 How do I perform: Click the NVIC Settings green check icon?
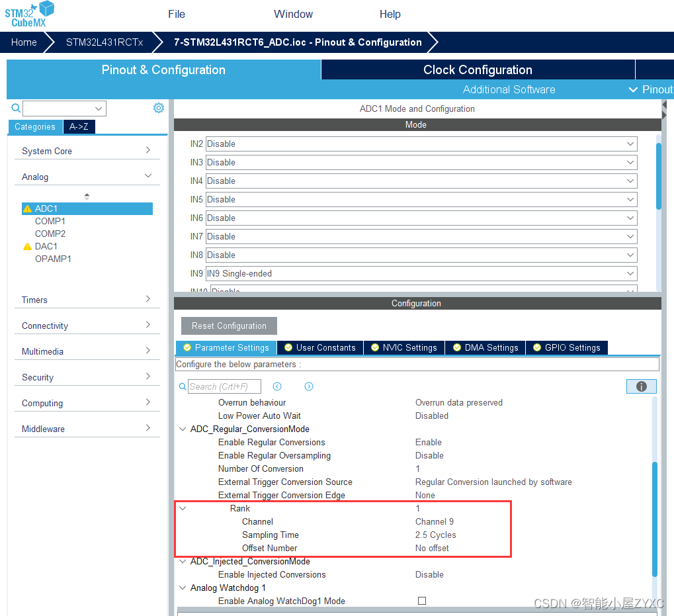375,347
